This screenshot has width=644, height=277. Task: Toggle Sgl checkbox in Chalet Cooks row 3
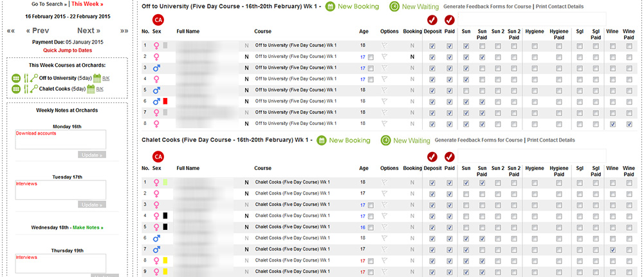pyautogui.click(x=579, y=205)
